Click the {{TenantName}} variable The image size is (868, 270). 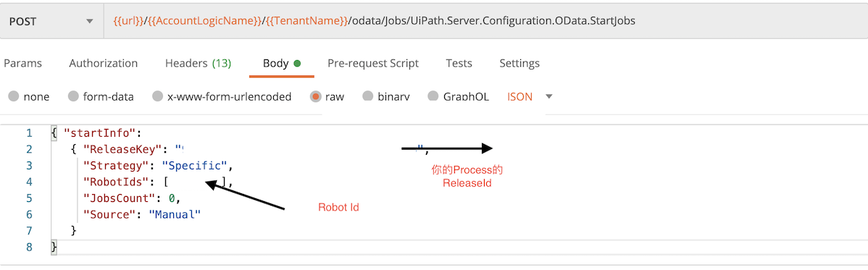tap(306, 21)
